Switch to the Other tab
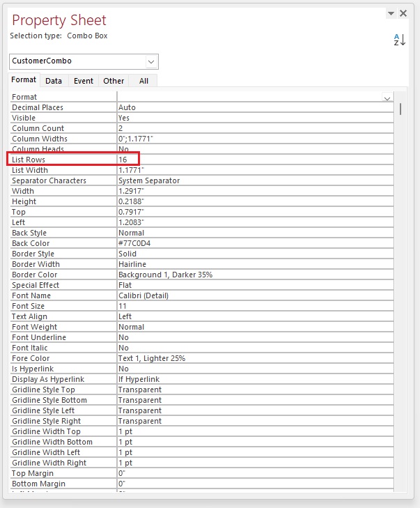The width and height of the screenshot is (420, 508). coord(114,81)
